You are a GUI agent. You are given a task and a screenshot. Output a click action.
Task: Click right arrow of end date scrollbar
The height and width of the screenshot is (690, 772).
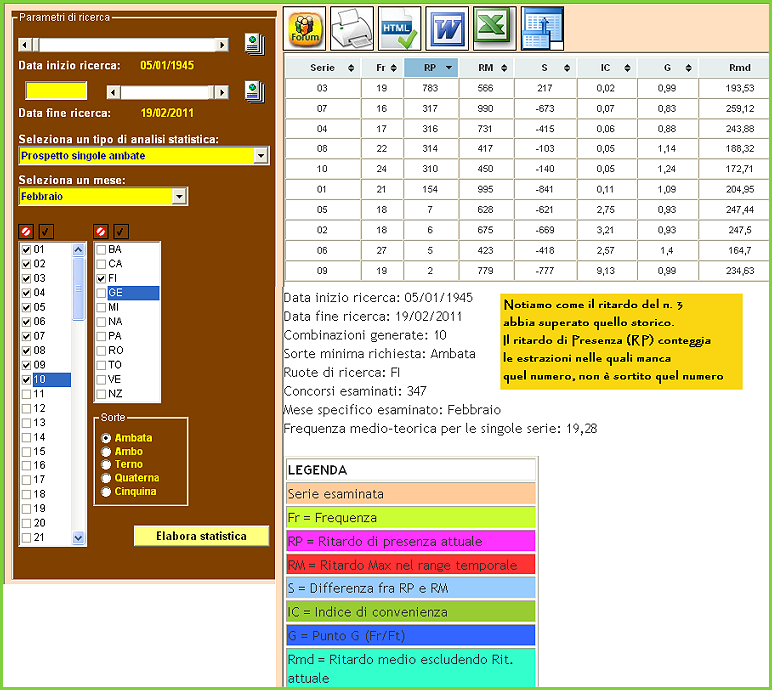223,92
